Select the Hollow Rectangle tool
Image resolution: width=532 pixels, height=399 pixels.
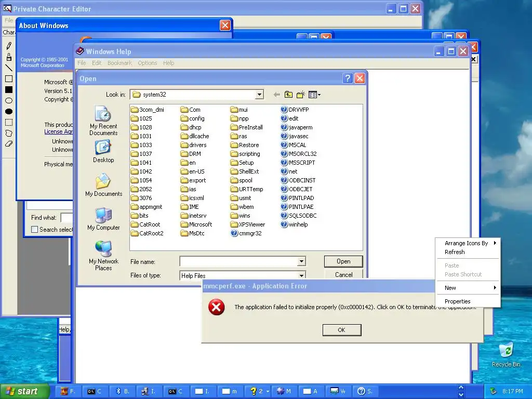[x=9, y=79]
